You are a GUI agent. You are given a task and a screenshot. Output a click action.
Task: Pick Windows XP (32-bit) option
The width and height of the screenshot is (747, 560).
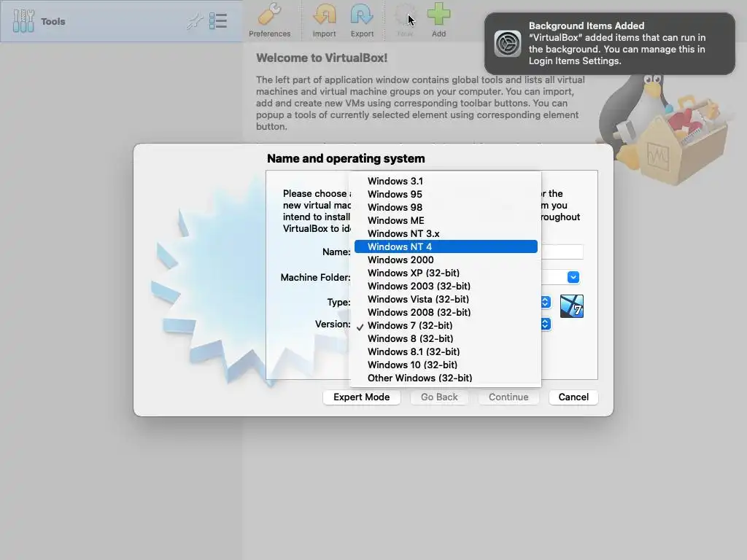[x=446, y=273]
